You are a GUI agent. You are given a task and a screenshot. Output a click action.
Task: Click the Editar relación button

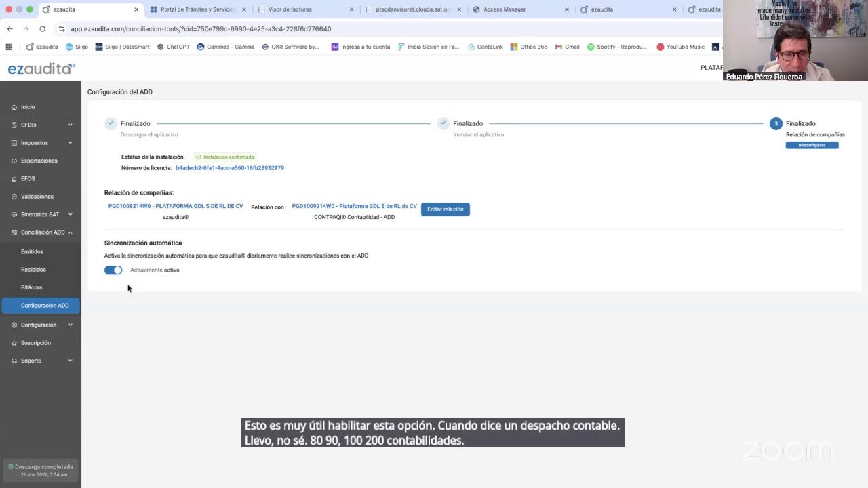pyautogui.click(x=446, y=209)
